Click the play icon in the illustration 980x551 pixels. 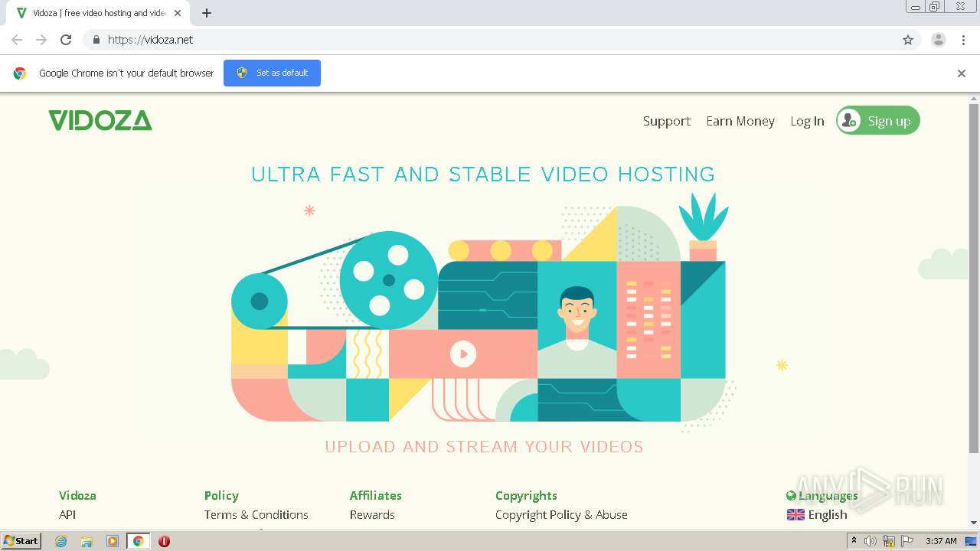(x=463, y=354)
